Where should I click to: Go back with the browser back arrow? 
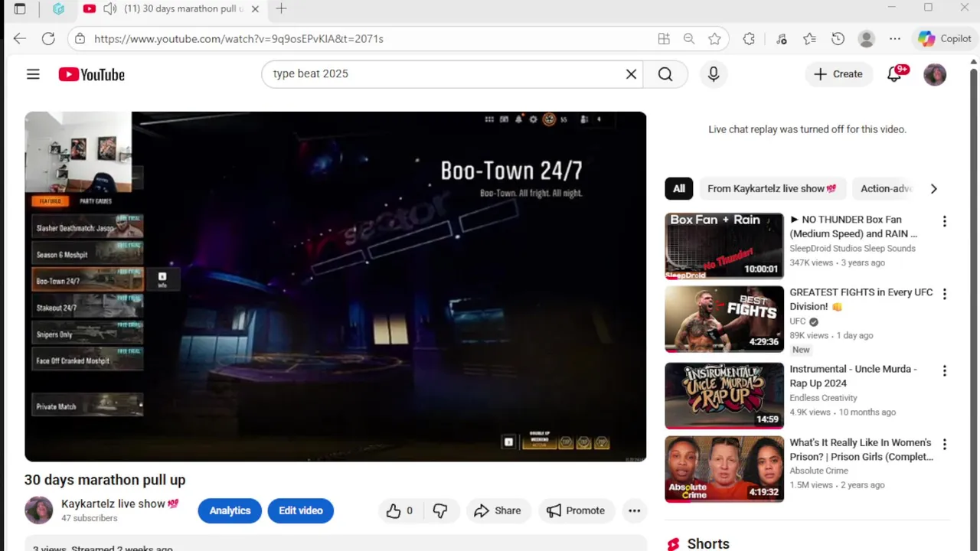19,38
